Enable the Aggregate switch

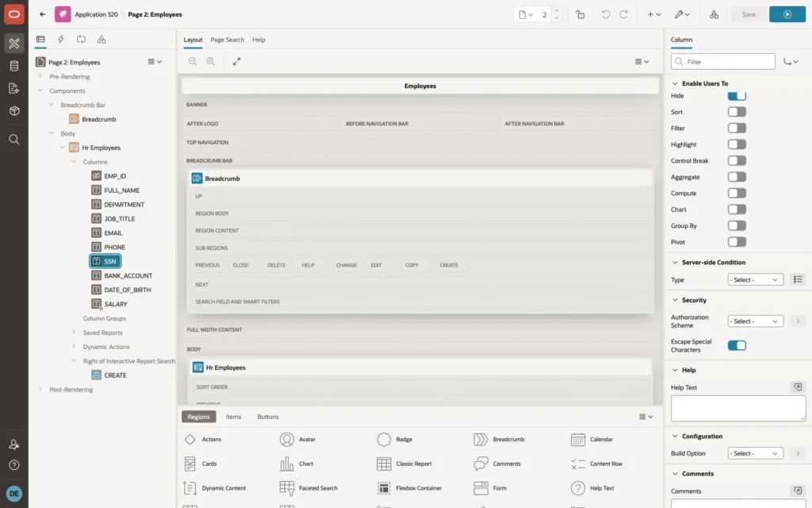tap(737, 177)
